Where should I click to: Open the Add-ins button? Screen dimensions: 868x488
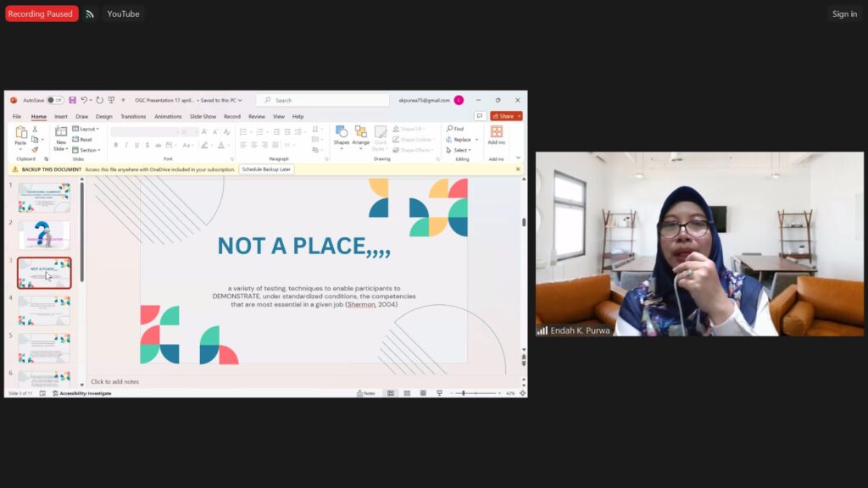pos(497,135)
